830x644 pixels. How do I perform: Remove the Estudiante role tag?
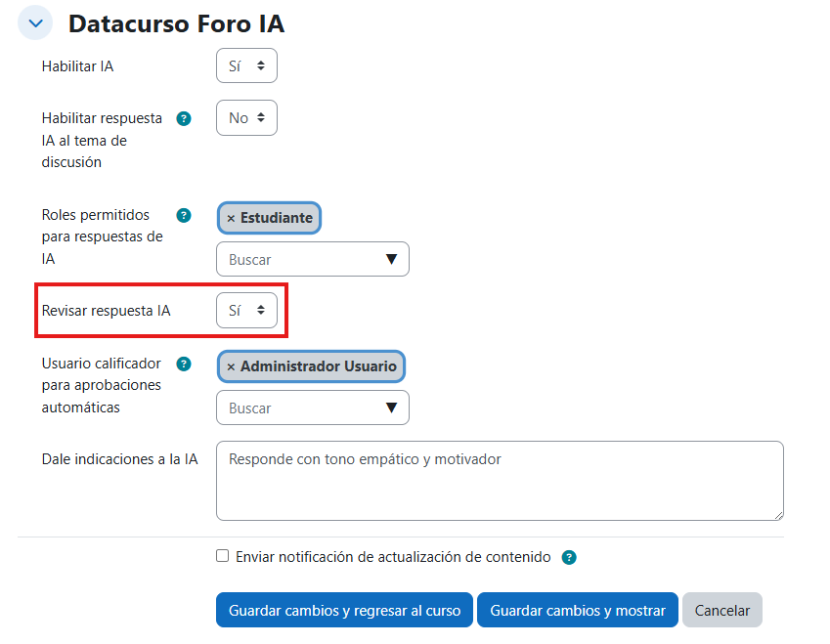[231, 218]
